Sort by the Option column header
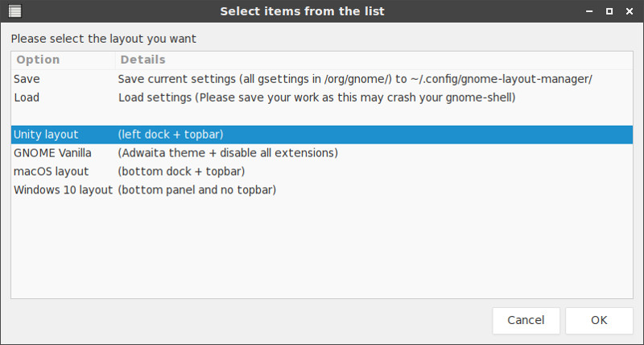The width and height of the screenshot is (644, 345). [x=64, y=60]
